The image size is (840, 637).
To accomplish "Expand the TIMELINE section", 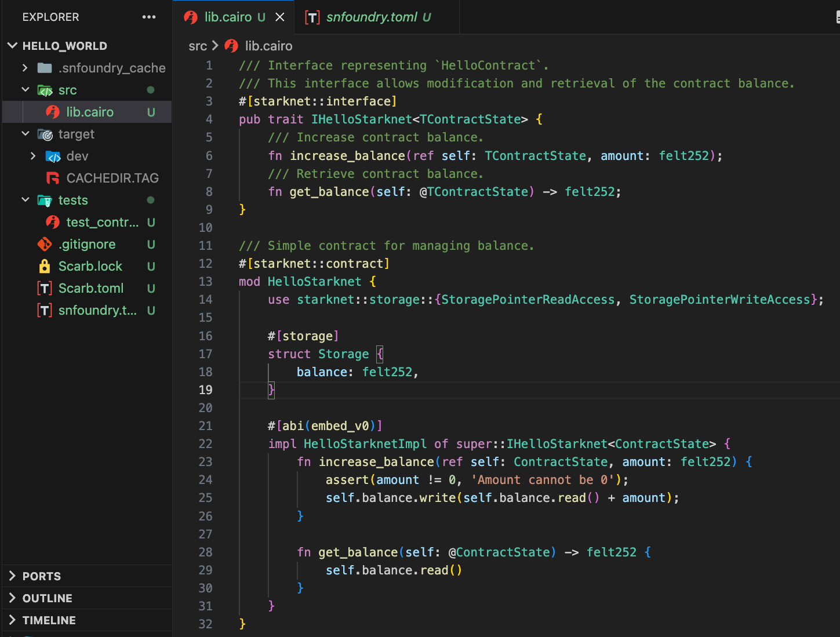I will [x=12, y=620].
